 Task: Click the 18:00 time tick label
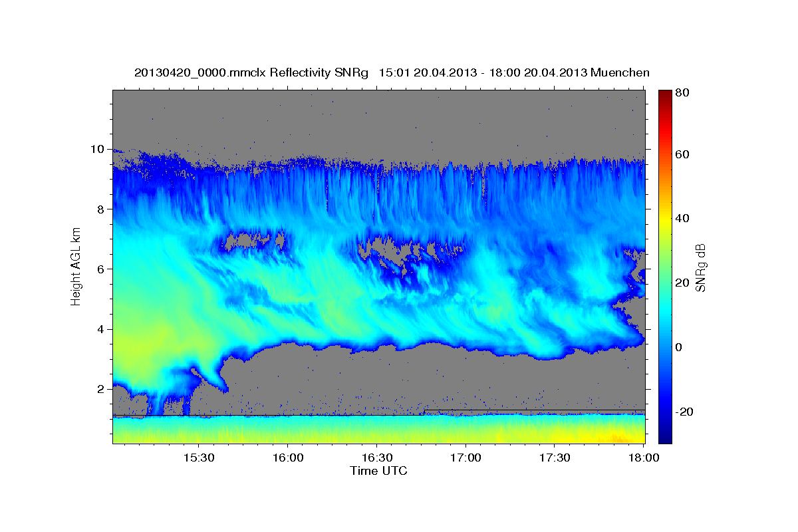[x=644, y=458]
